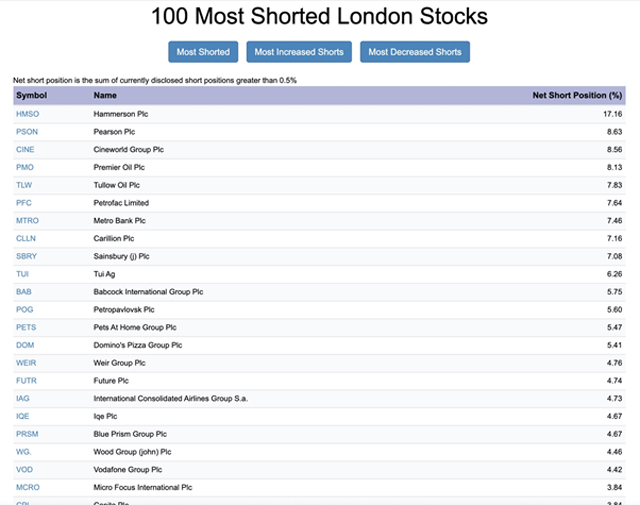Open the DOM ticker link
This screenshot has width=640, height=505.
(x=25, y=345)
